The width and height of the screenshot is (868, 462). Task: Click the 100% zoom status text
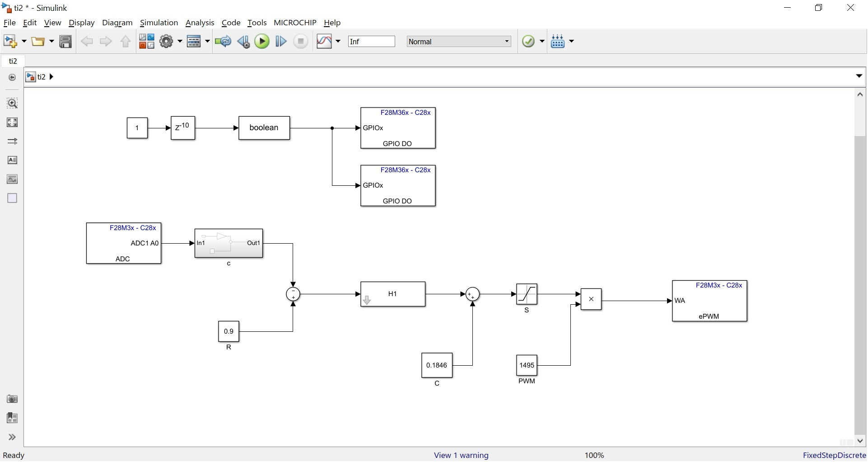(594, 455)
